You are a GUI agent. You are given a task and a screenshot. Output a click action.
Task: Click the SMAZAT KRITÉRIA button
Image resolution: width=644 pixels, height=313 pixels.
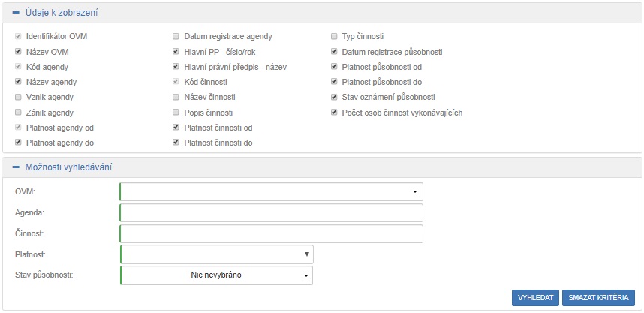(599, 298)
